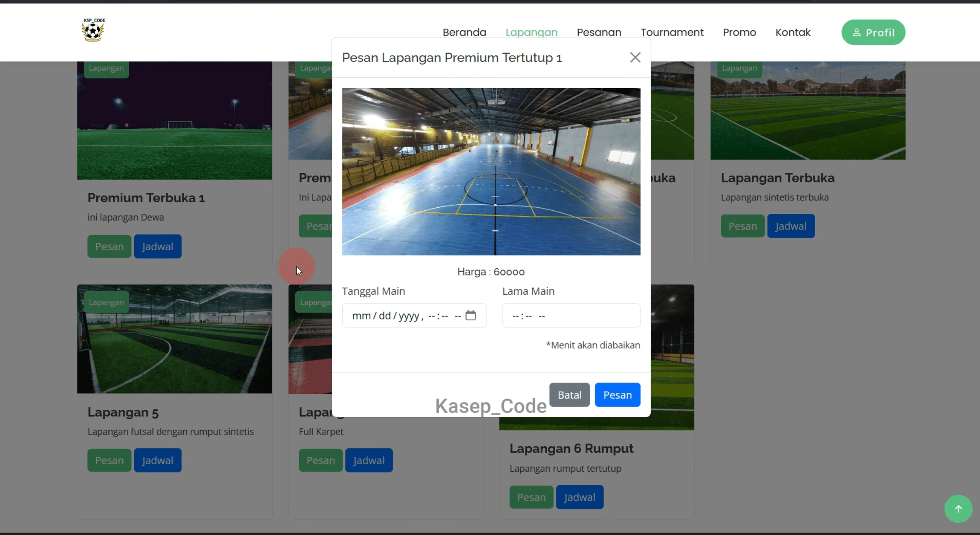The width and height of the screenshot is (980, 535).
Task: Click the '*Menit akan diabaikan' note
Action: (593, 345)
